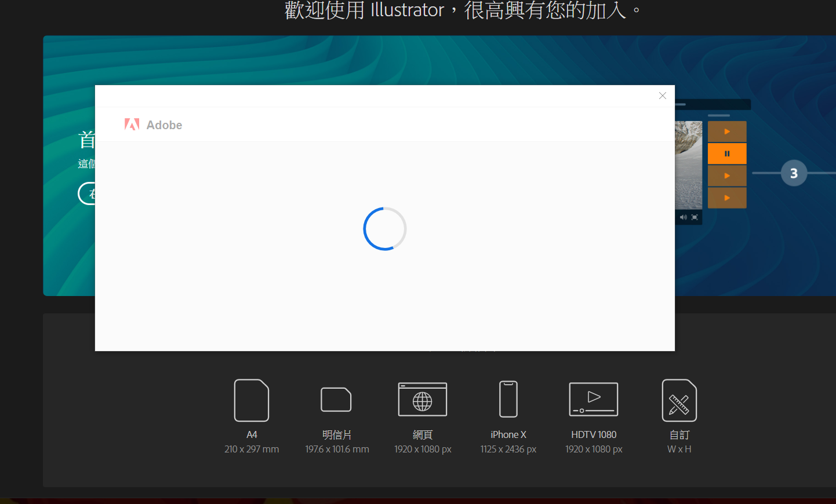The height and width of the screenshot is (504, 836).
Task: Click the 'iPhone X' label text
Action: click(x=508, y=434)
